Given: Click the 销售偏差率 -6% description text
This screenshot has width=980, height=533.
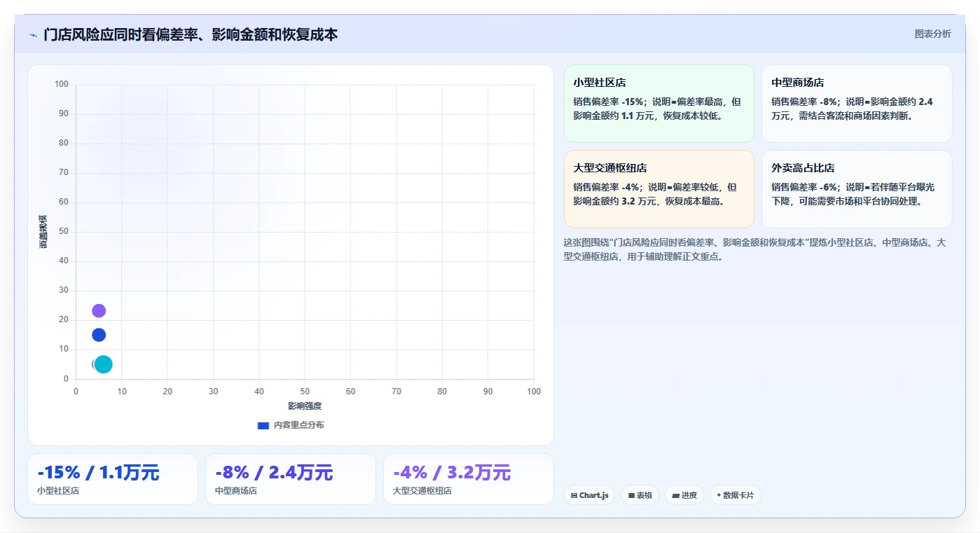Looking at the screenshot, I should [x=853, y=194].
